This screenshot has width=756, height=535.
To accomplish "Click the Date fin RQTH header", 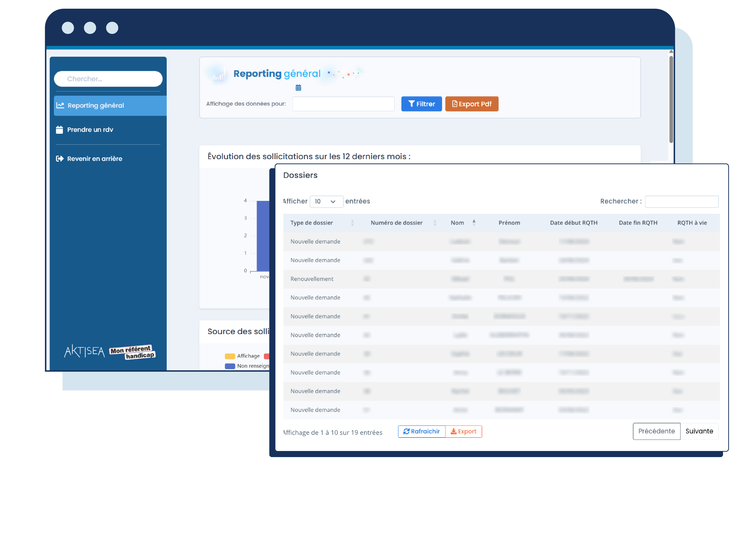I will [x=638, y=223].
